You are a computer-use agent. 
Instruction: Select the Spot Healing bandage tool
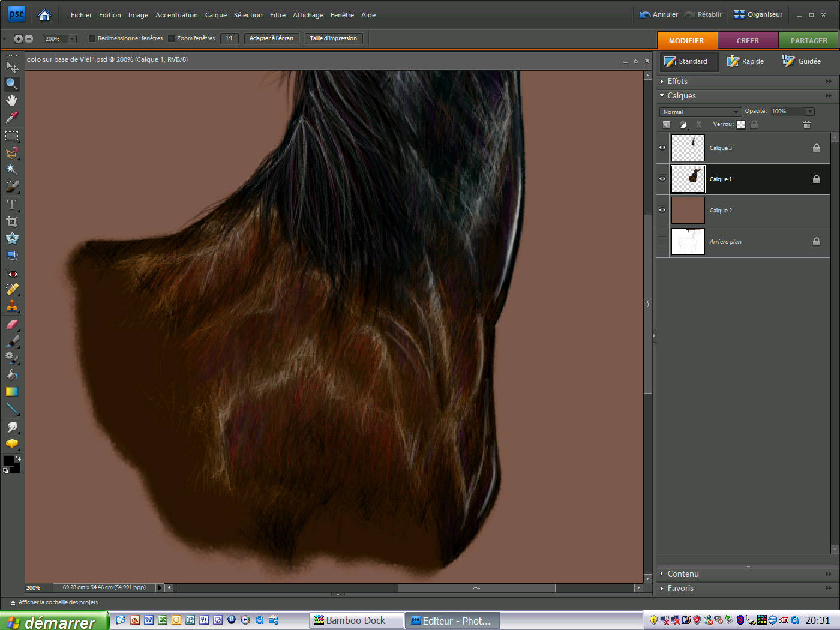coord(11,289)
